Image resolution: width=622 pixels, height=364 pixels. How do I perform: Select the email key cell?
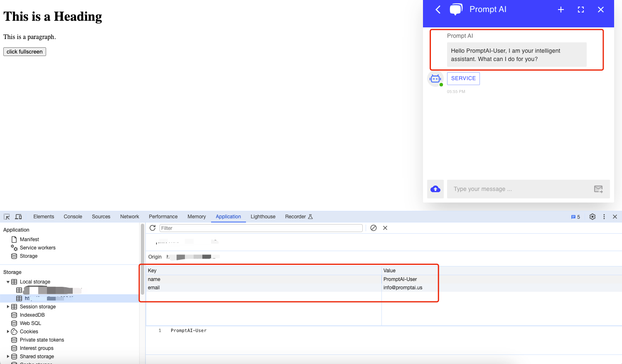263,288
